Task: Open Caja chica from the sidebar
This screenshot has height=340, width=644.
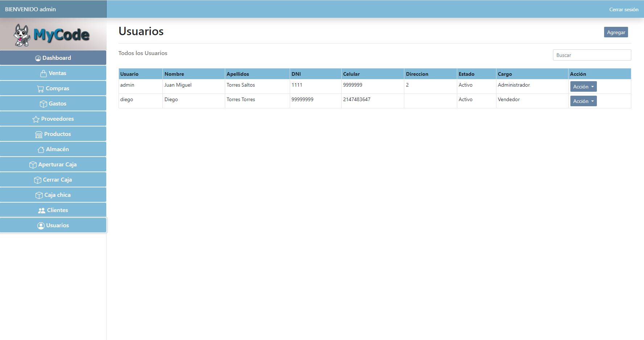Action: (53, 195)
